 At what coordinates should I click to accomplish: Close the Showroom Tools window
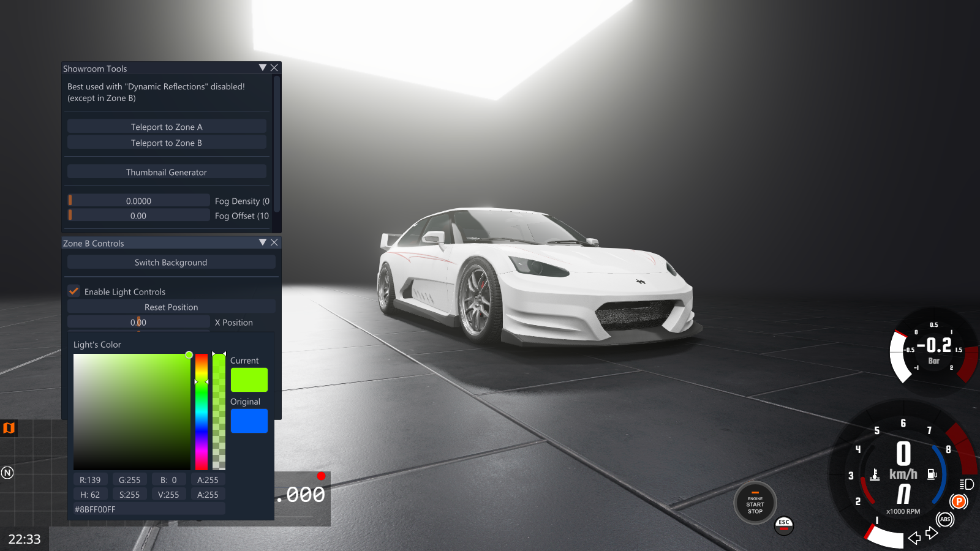coord(274,68)
